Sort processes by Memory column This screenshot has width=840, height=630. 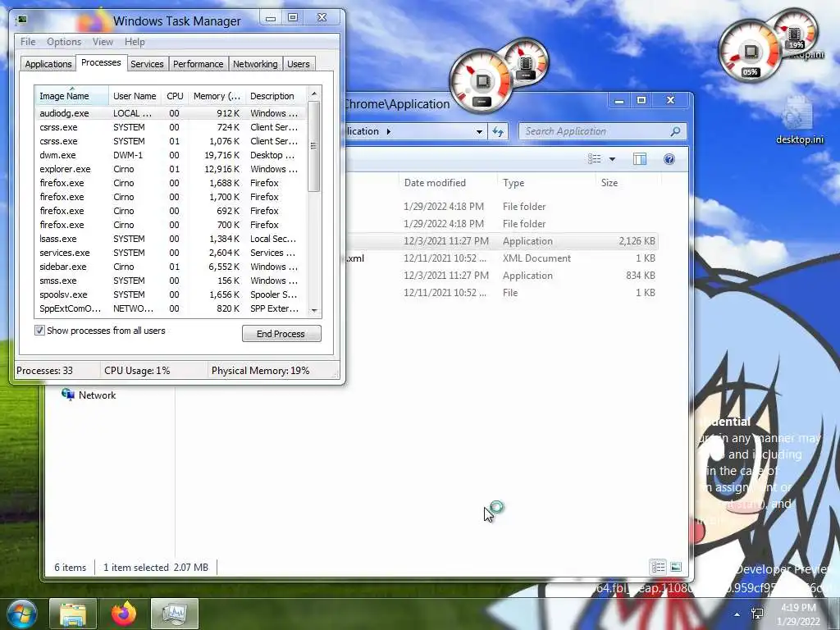click(217, 96)
